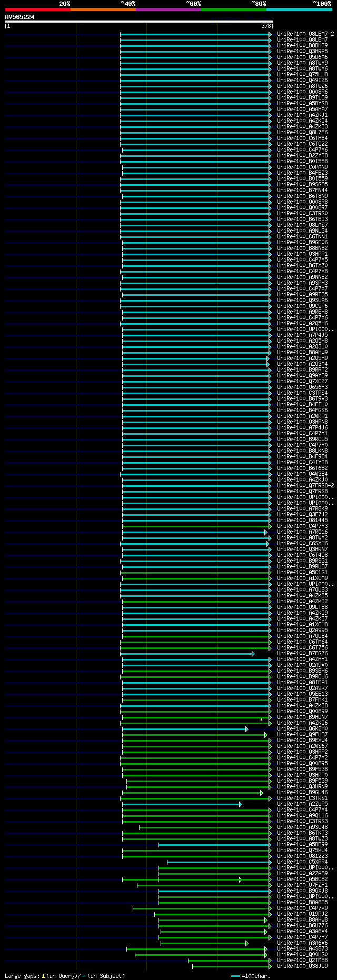Viewport: 337px width, 980px height.
Task: Select hit UniRef100_B0I558
Action: (302, 161)
